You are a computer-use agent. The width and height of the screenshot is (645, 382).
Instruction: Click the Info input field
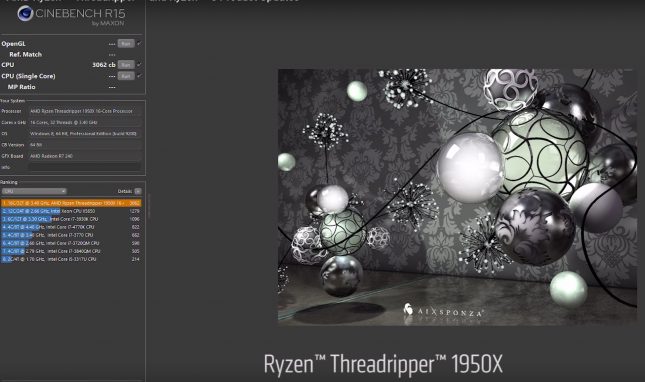(85, 167)
